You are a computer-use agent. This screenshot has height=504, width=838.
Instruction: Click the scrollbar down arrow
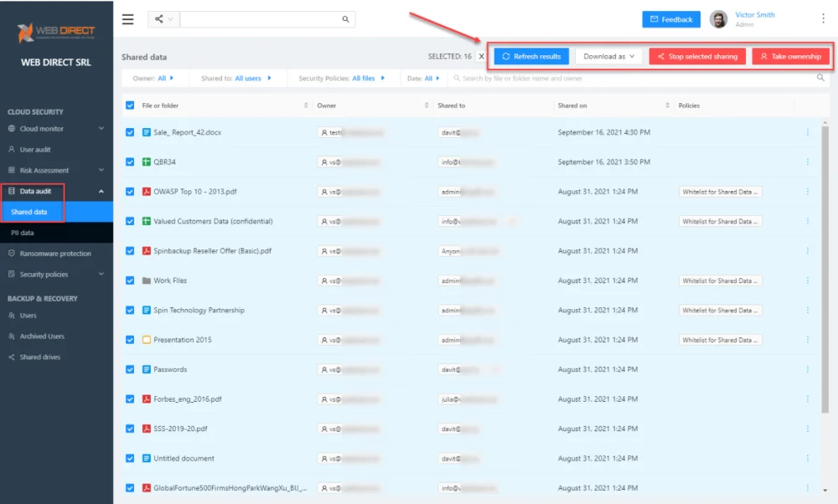click(x=825, y=490)
